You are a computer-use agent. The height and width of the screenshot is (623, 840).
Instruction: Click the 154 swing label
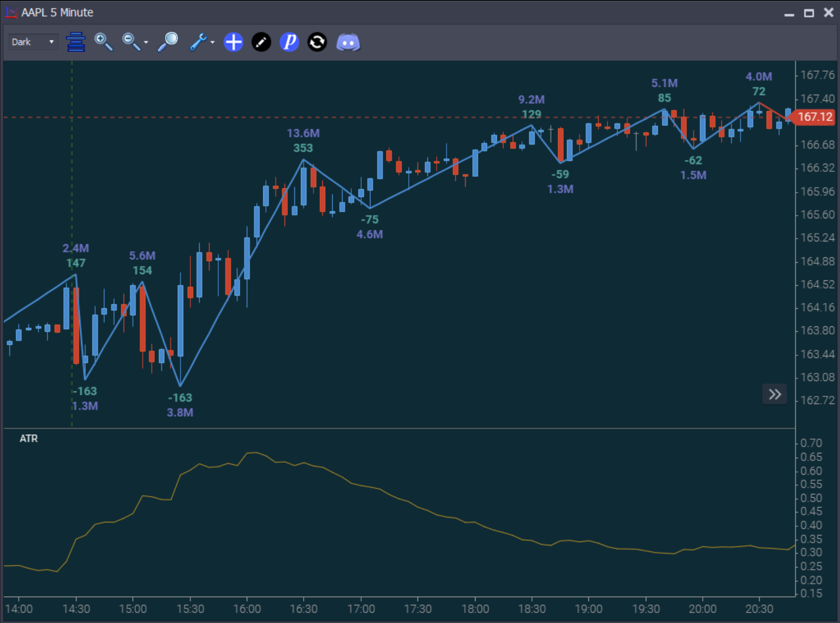[x=142, y=270]
